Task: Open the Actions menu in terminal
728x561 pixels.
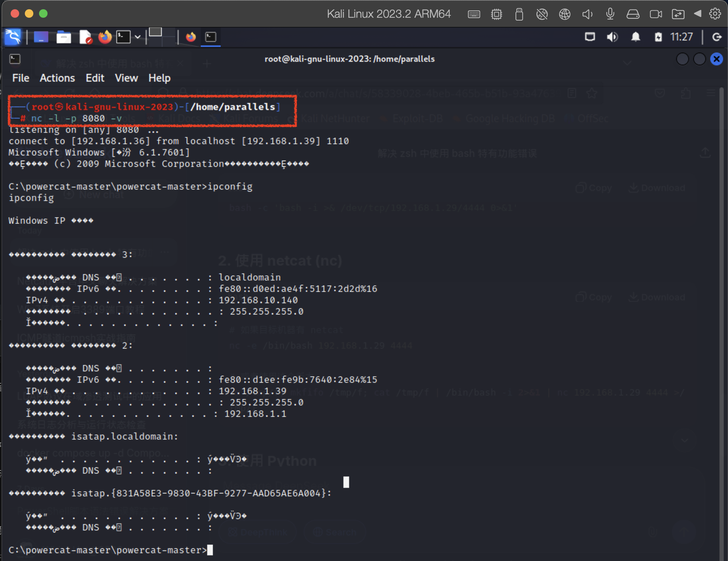Action: click(57, 78)
